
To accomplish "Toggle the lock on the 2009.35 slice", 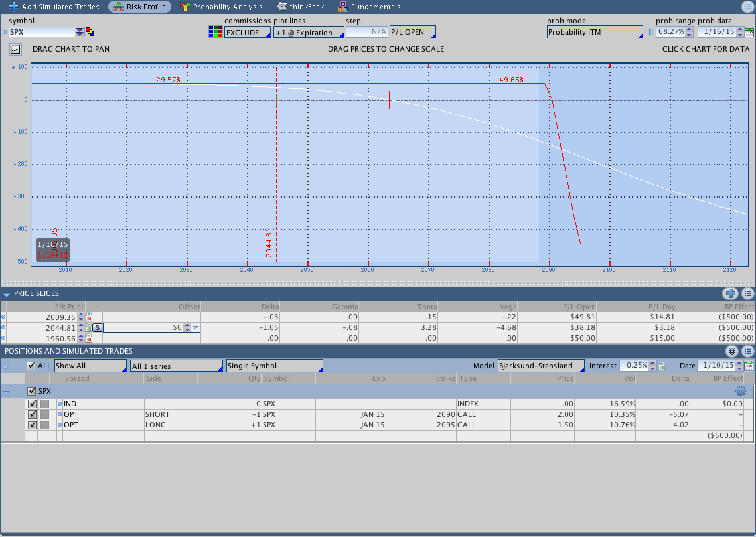I will [89, 317].
